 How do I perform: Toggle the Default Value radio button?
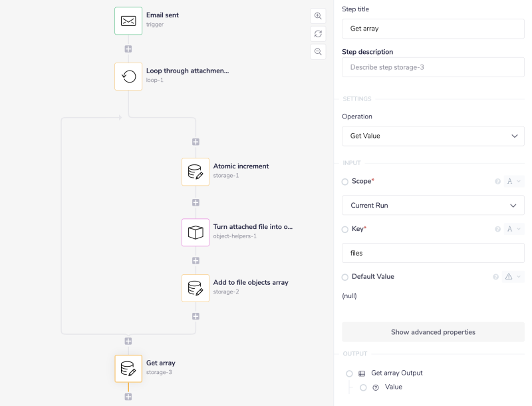[x=345, y=277]
